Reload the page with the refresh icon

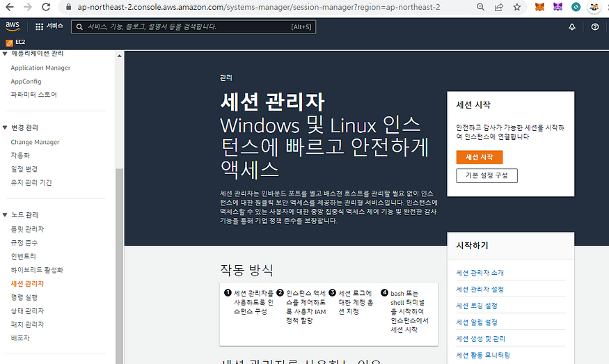pyautogui.click(x=46, y=6)
